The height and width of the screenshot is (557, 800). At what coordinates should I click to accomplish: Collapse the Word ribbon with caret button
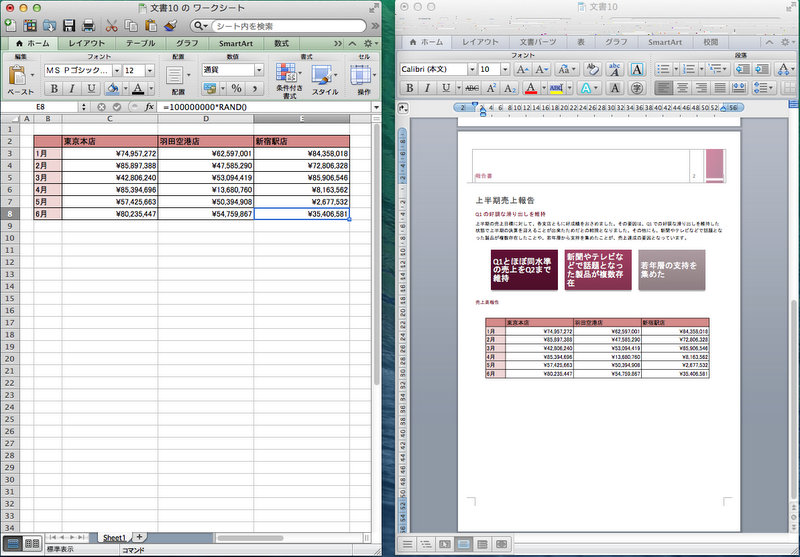[769, 42]
